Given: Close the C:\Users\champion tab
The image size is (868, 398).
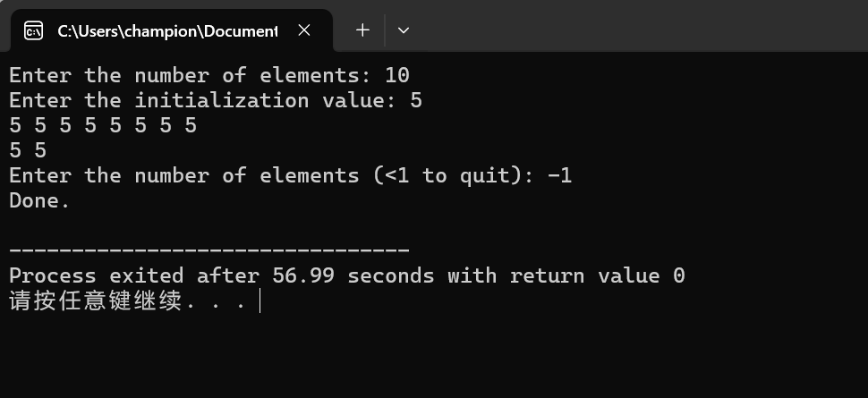Looking at the screenshot, I should [x=304, y=30].
